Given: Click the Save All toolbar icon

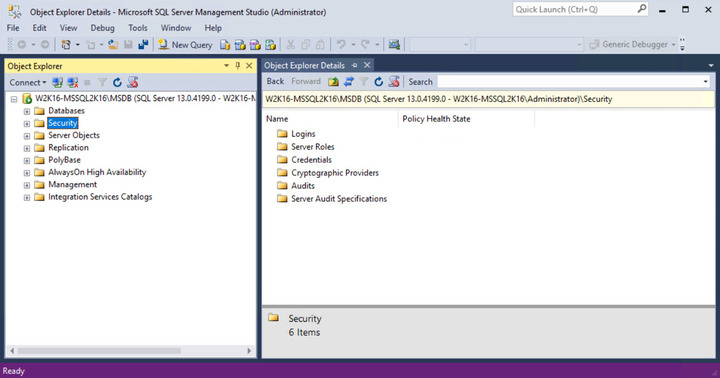Looking at the screenshot, I should 143,45.
